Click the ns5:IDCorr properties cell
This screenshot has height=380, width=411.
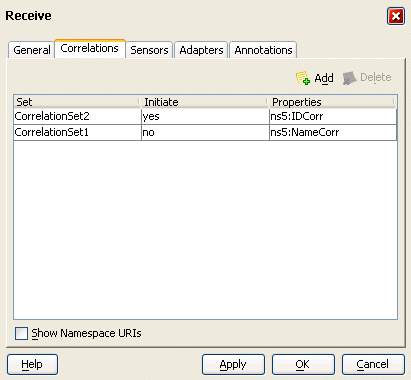pos(333,116)
